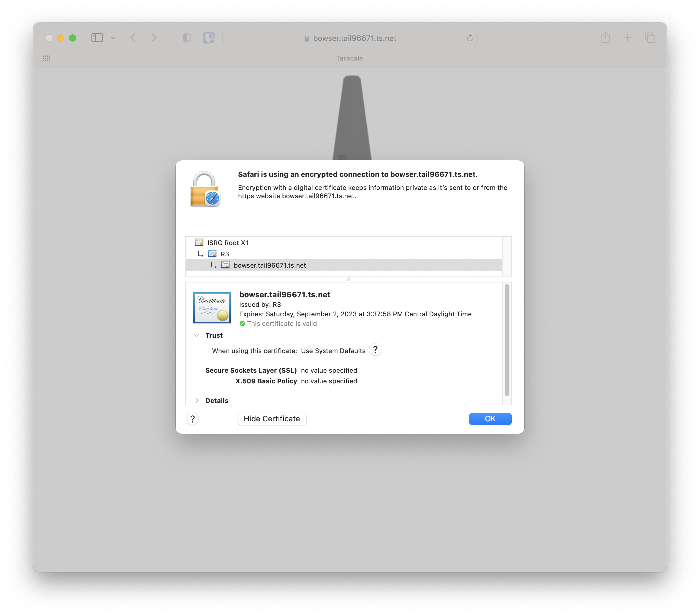Open the Privacy Report shield icon

tap(186, 38)
